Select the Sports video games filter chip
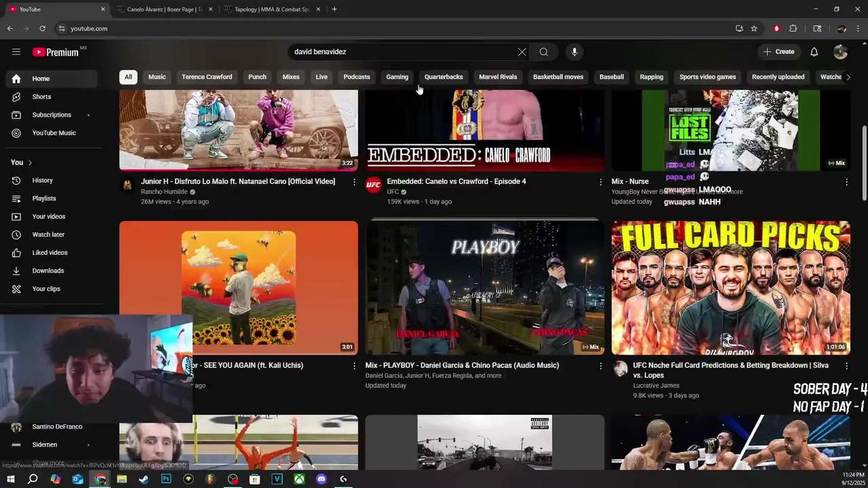This screenshot has width=868, height=488. coord(707,77)
